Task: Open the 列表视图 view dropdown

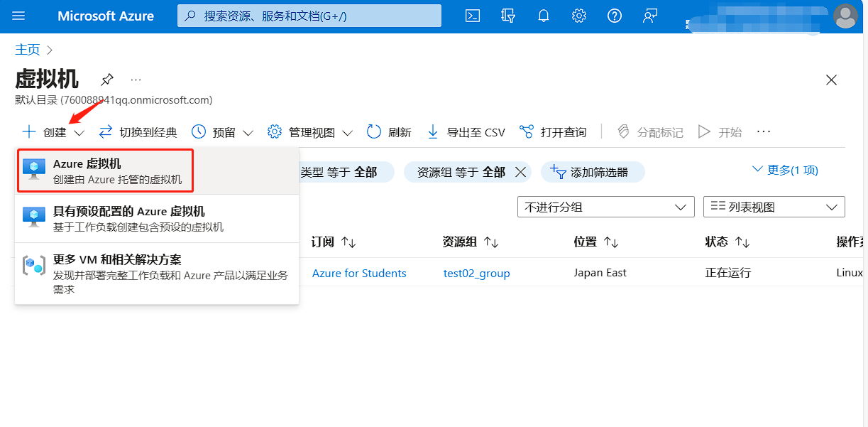Action: click(774, 207)
